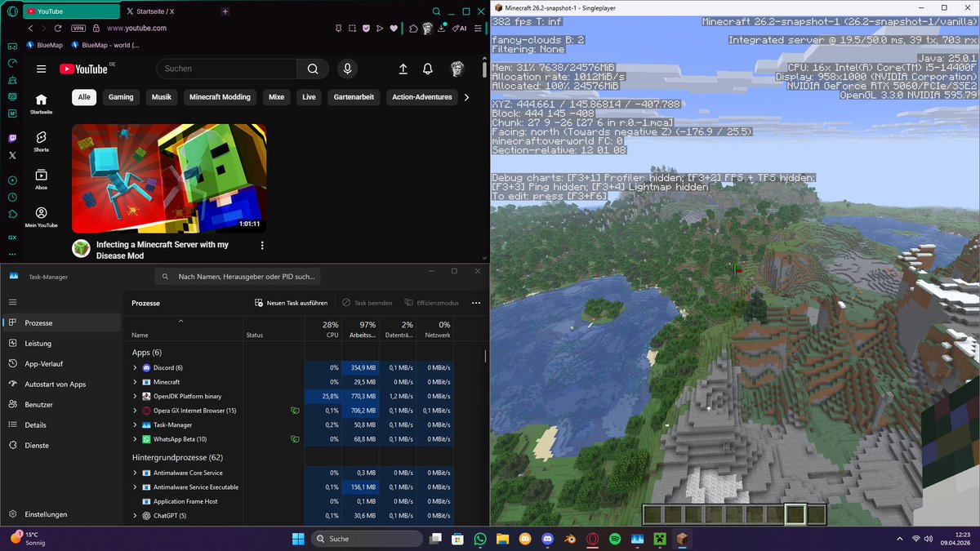Open Dienste page in Task-Manager
Viewport: 980px width, 551px height.
[x=61, y=446]
